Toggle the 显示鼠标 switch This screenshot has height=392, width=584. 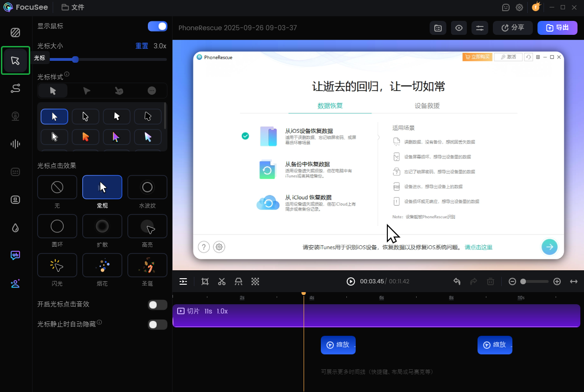[x=158, y=26]
